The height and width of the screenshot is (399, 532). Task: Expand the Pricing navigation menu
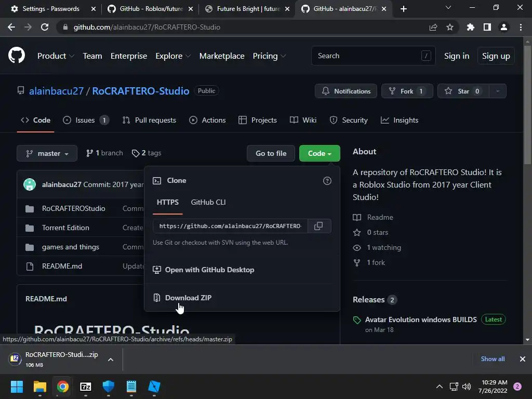(270, 56)
